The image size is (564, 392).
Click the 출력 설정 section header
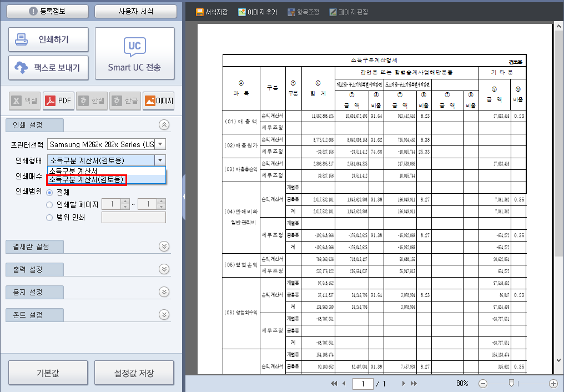(34, 269)
